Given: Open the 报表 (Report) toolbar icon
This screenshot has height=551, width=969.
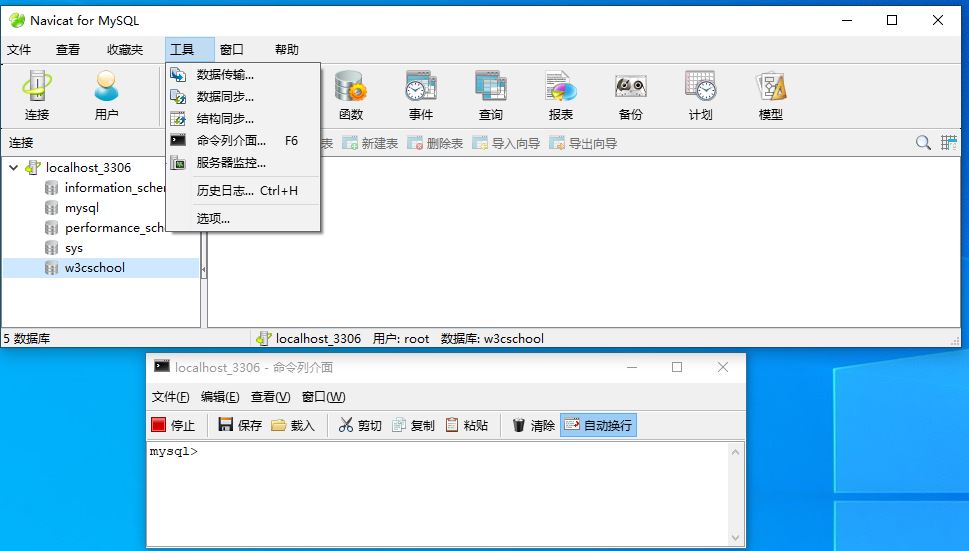Looking at the screenshot, I should [560, 96].
